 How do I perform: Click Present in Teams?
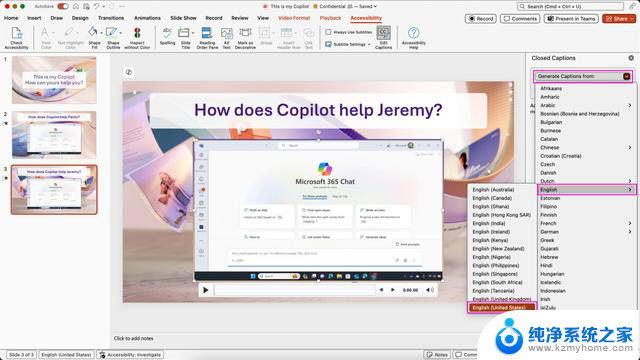(x=571, y=19)
